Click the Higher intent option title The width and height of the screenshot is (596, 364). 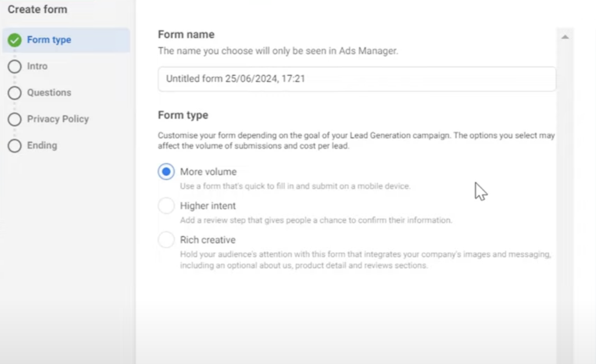point(208,206)
